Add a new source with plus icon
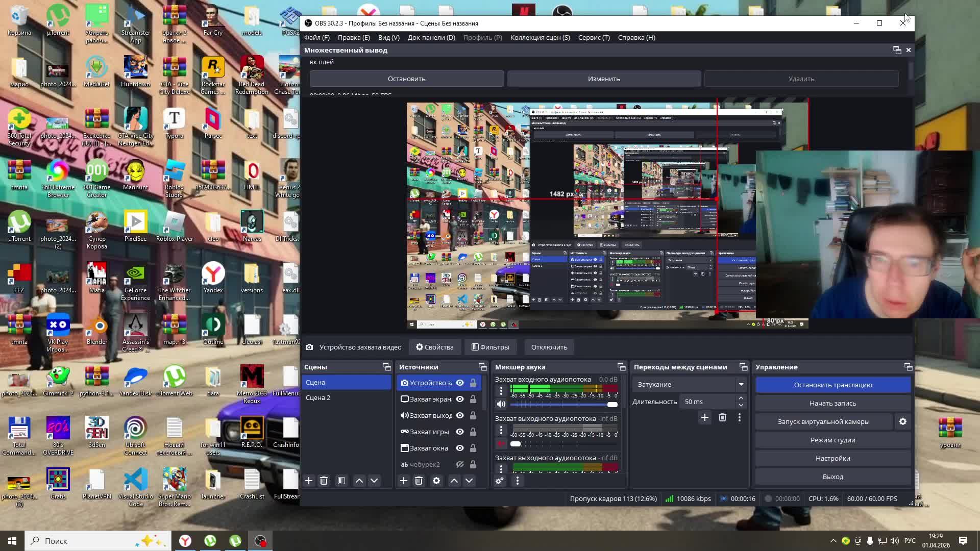The width and height of the screenshot is (980, 551). (x=404, y=481)
